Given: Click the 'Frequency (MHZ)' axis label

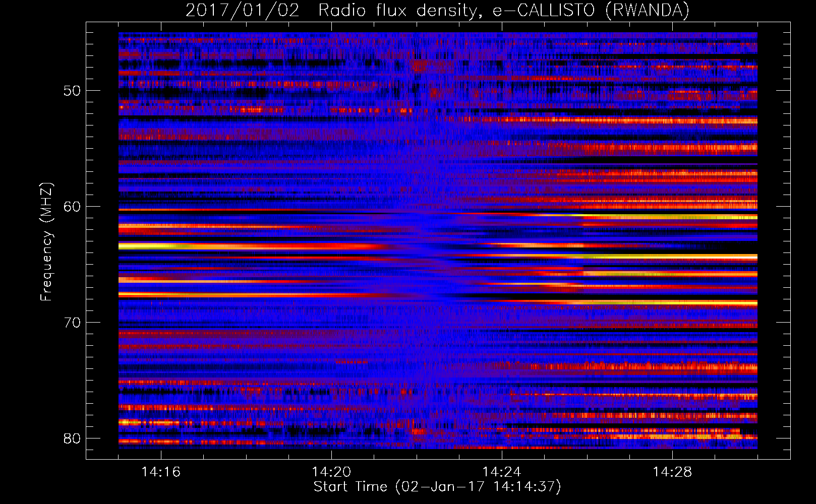Looking at the screenshot, I should click(x=46, y=242).
